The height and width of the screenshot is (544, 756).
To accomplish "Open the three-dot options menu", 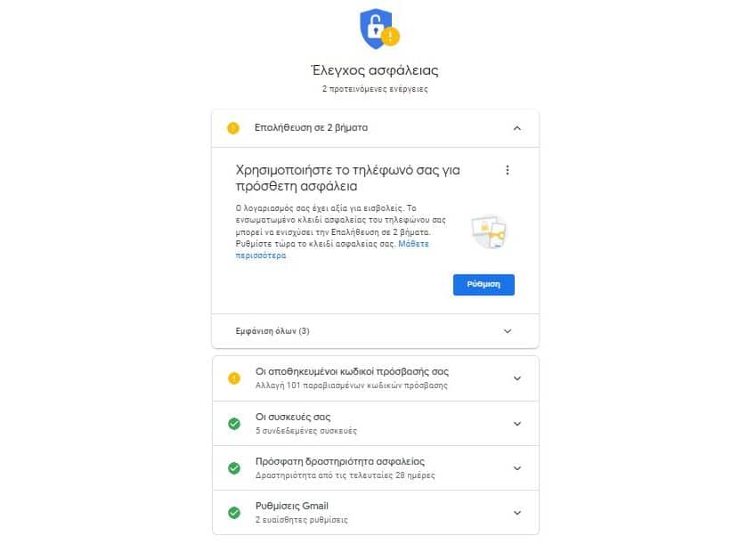I will [x=508, y=169].
